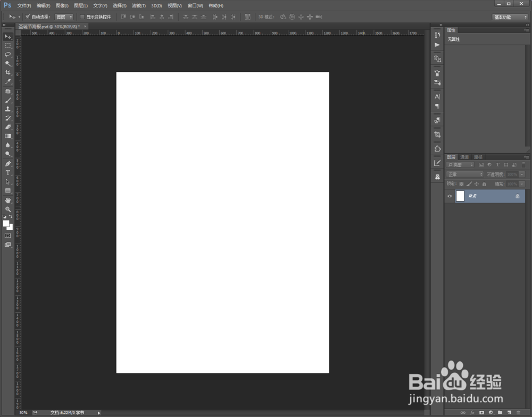
Task: Click the add layer style fx icon
Action: pyautogui.click(x=472, y=413)
